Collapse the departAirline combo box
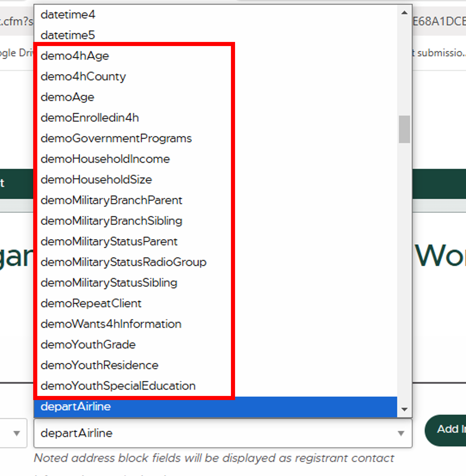The image size is (466, 476). click(x=401, y=433)
